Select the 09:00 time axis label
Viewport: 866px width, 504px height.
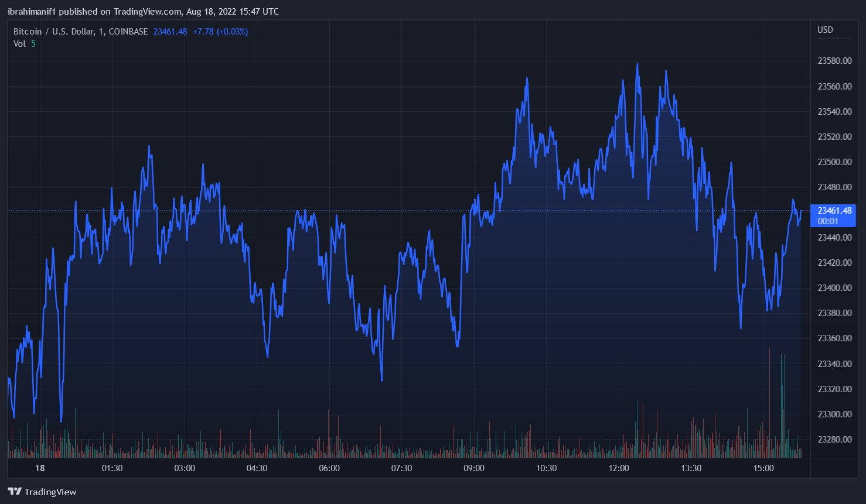point(474,468)
